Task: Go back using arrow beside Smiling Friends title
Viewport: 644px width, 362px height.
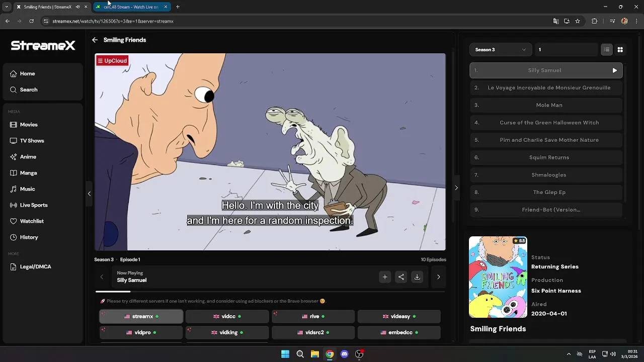Action: point(95,40)
